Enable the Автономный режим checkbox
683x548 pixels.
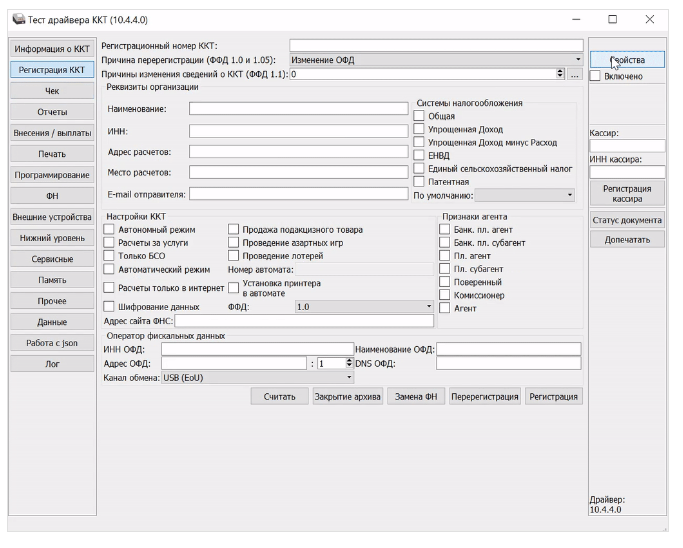point(110,230)
